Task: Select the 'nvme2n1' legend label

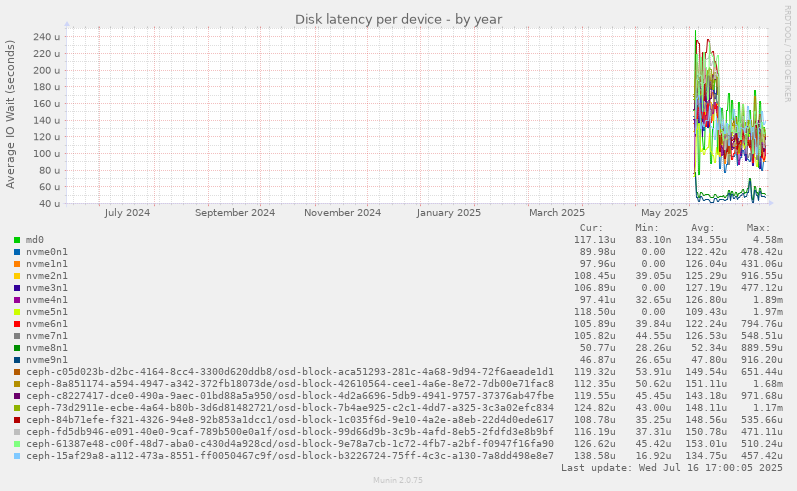Action: 47,276
